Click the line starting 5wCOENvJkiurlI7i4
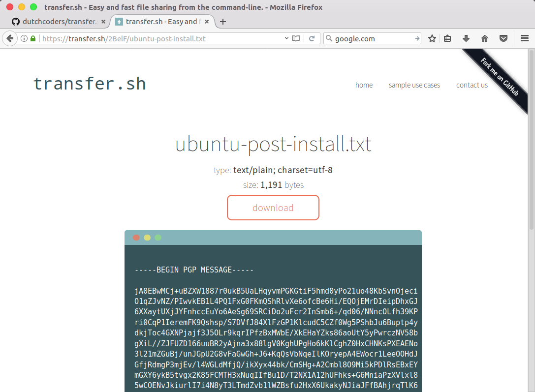Viewport: 535px width, 392px height. pos(276,386)
